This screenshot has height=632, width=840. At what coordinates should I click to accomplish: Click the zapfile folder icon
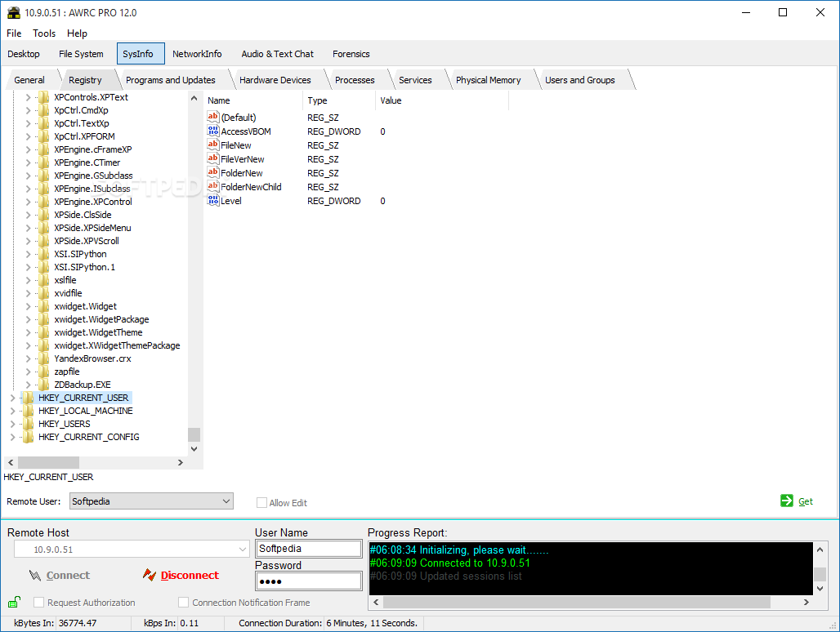coord(44,372)
